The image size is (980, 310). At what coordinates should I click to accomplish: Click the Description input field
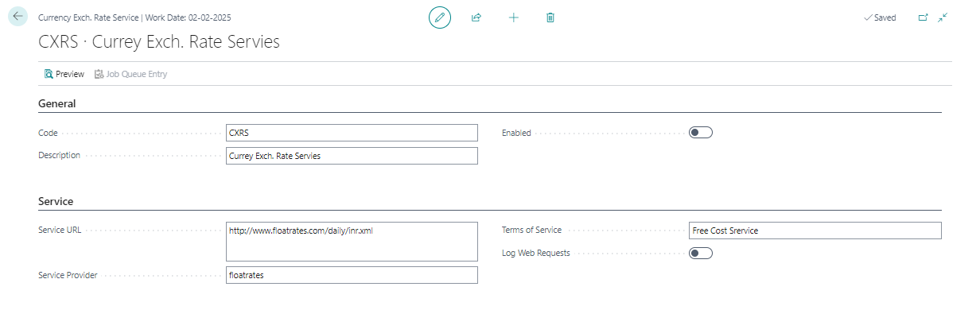(352, 156)
